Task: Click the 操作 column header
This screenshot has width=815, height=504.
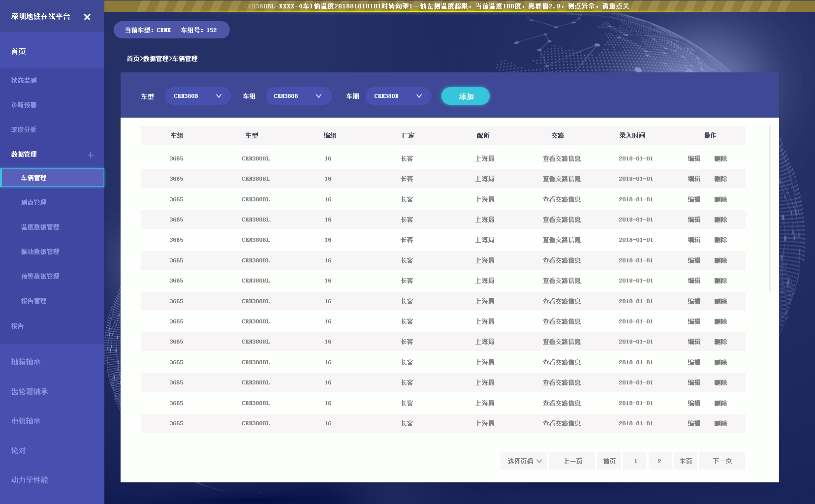Action: coord(710,135)
